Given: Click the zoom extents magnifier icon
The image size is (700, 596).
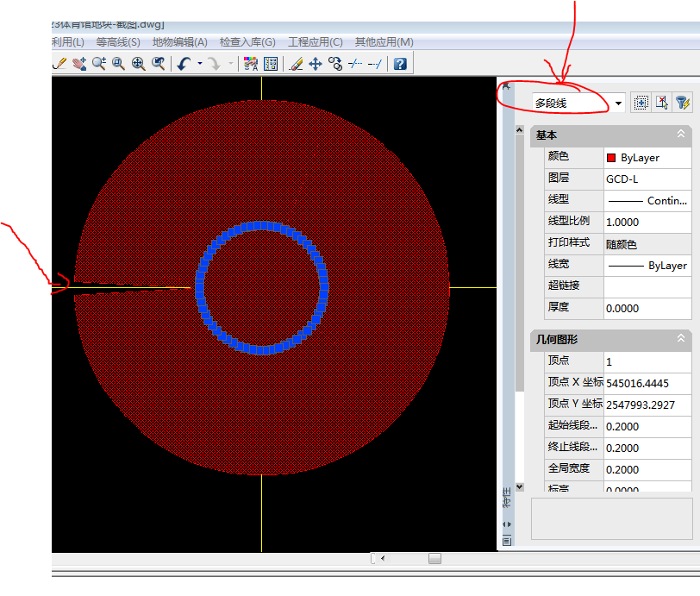Looking at the screenshot, I should (139, 64).
